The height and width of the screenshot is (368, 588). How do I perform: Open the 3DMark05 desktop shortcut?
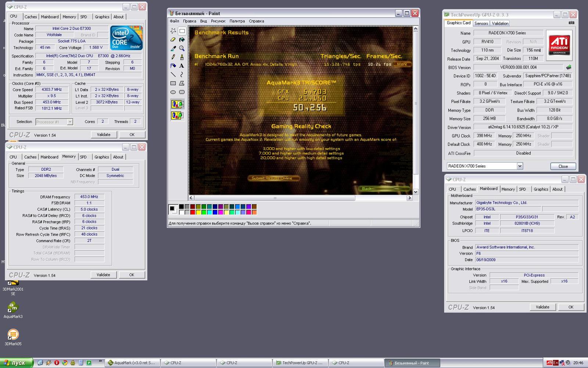[x=13, y=337]
